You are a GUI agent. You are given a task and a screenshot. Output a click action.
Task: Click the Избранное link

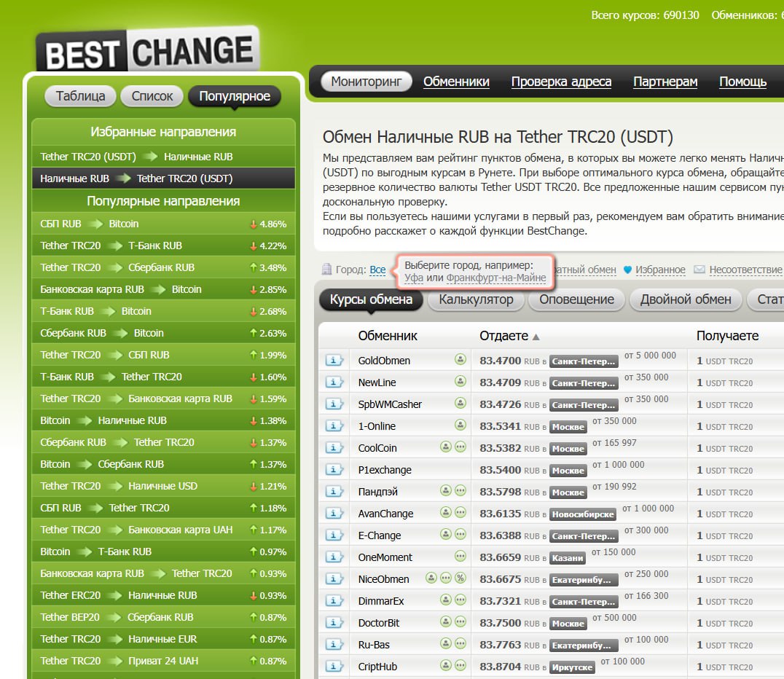tap(660, 270)
